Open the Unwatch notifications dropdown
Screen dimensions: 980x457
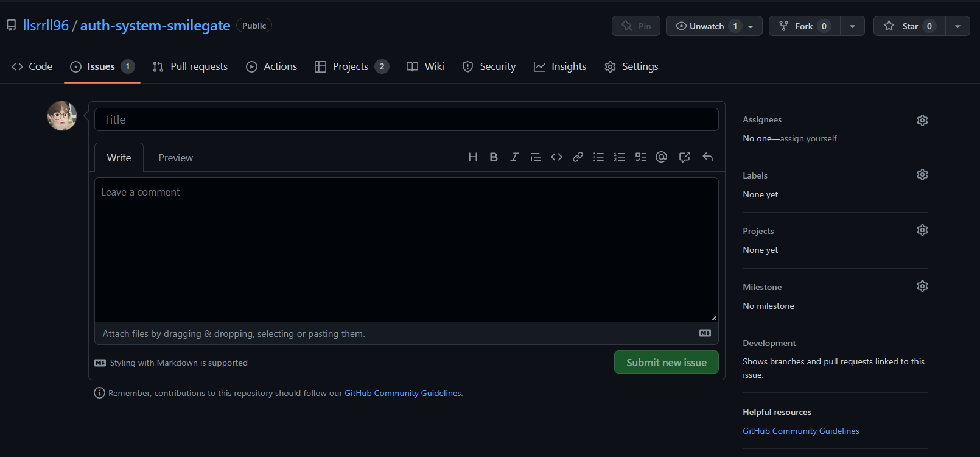click(x=714, y=26)
